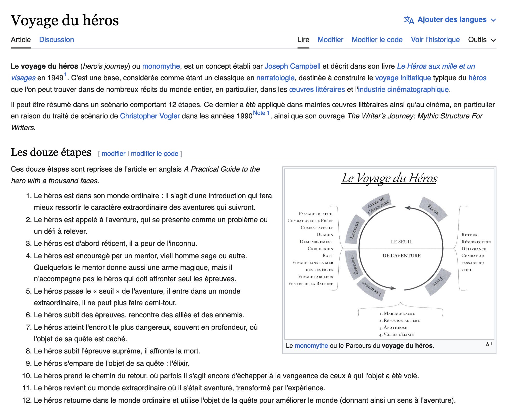Viewport: 513px width, 420px height.
Task: Click the héros link
Action: [x=477, y=78]
